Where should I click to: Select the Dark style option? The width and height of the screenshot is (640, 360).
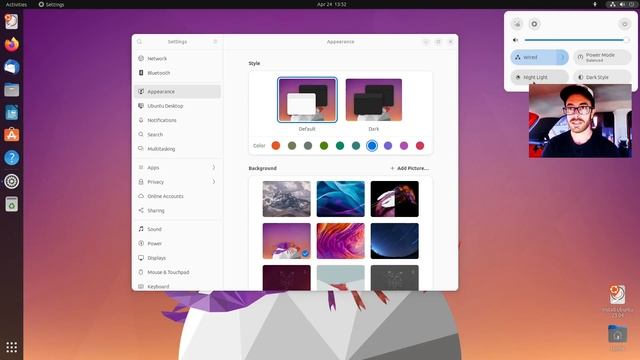pyautogui.click(x=373, y=100)
